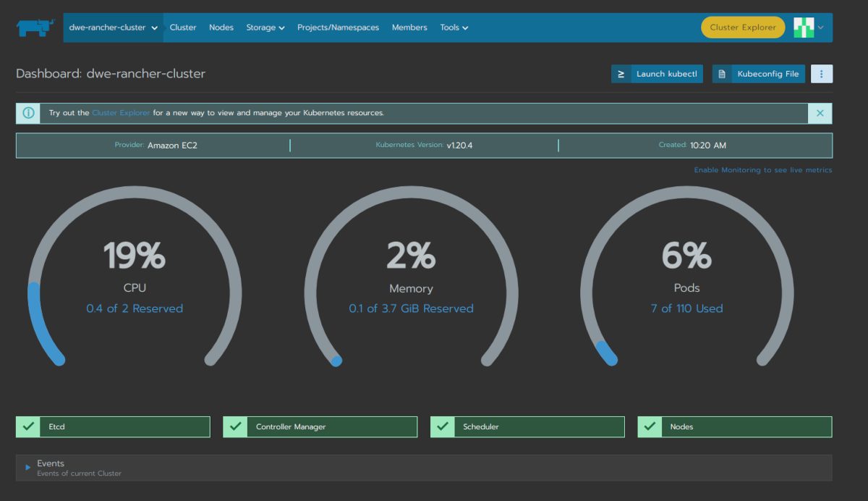Open Projects/Namespaces
Screen dimensions: 868x501
(338, 28)
